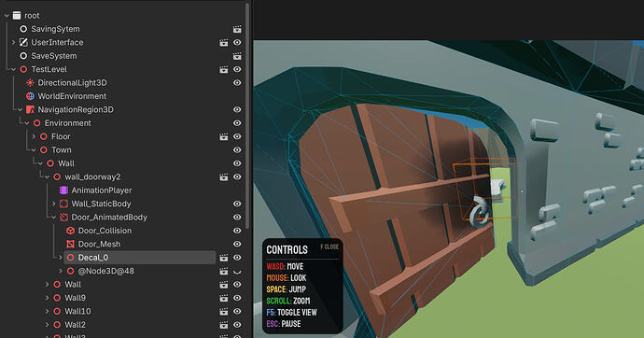Open scene icon for Wall10
644x338 pixels.
[223, 311]
